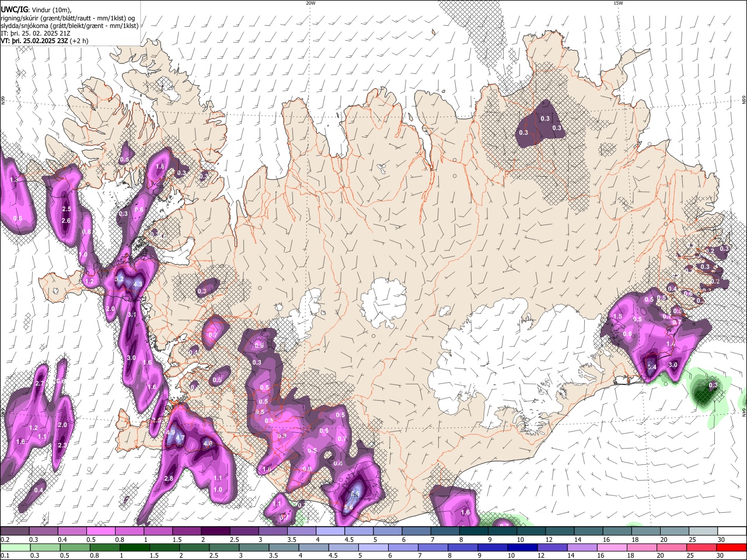The width and height of the screenshot is (747, 560).
Task: Click the '20W' longitude label
Action: coord(310,3)
